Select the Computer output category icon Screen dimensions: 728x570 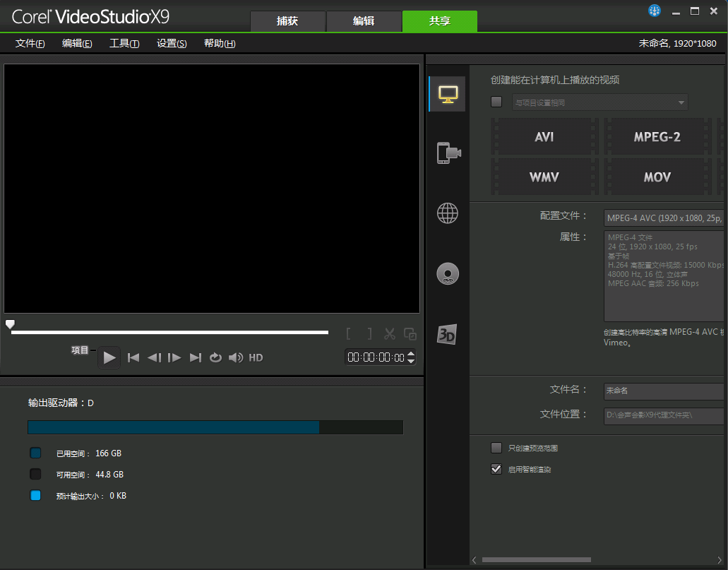point(448,95)
